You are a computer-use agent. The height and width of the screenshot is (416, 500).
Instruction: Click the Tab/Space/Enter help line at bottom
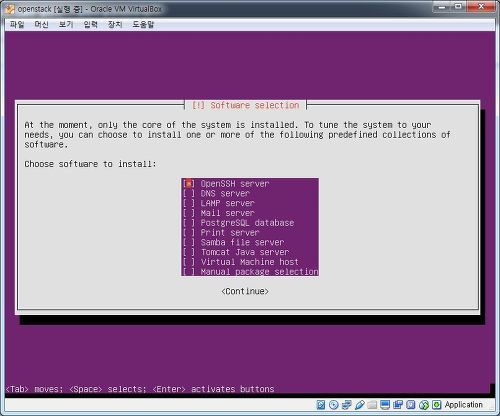pos(140,389)
